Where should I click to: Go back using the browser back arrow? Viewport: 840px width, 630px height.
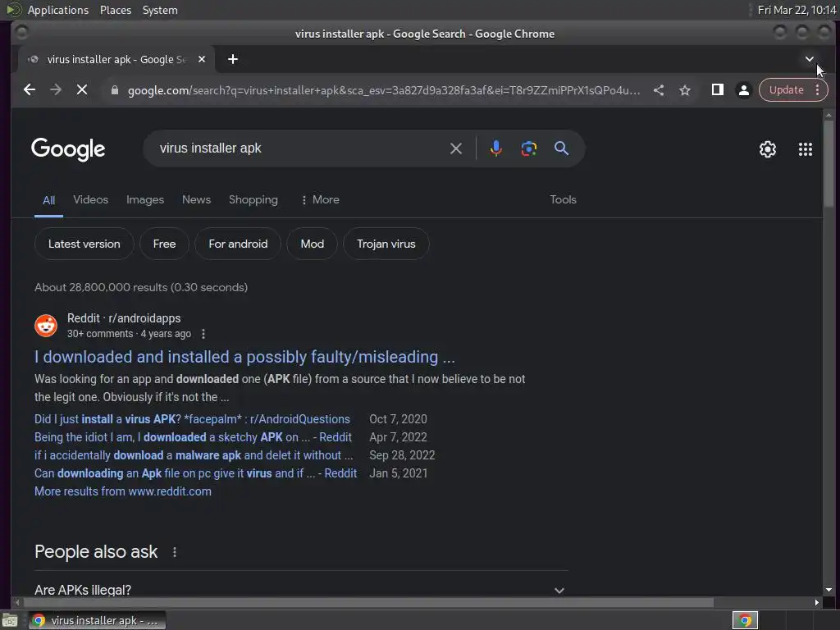pos(30,90)
